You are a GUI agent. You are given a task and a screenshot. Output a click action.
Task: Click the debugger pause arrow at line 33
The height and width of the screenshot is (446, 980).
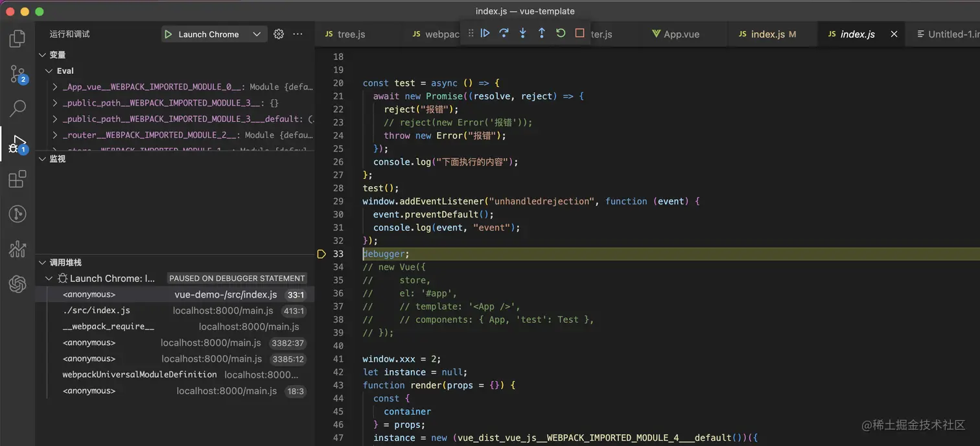point(321,254)
